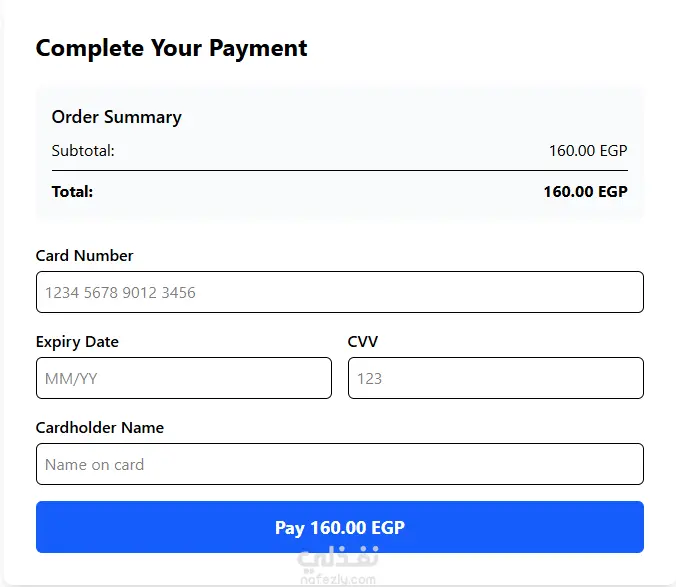Click the Card Number input field
676x587 pixels.
click(x=339, y=292)
